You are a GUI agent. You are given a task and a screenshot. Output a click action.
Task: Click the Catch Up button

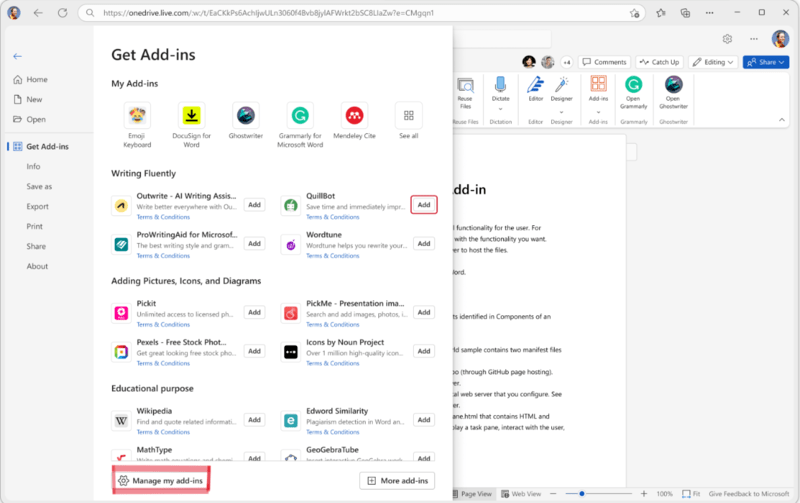[660, 62]
